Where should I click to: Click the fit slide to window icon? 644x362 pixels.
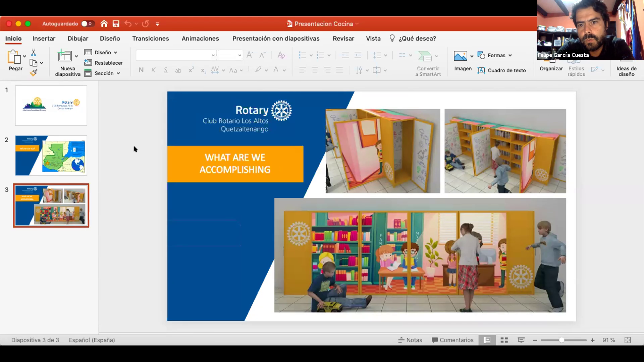(628, 340)
